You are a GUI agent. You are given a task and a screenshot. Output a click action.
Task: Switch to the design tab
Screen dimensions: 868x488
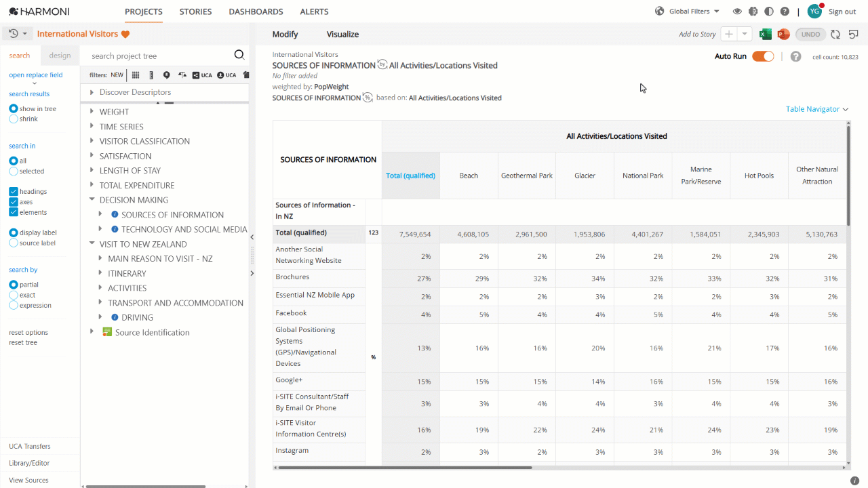pos(60,56)
